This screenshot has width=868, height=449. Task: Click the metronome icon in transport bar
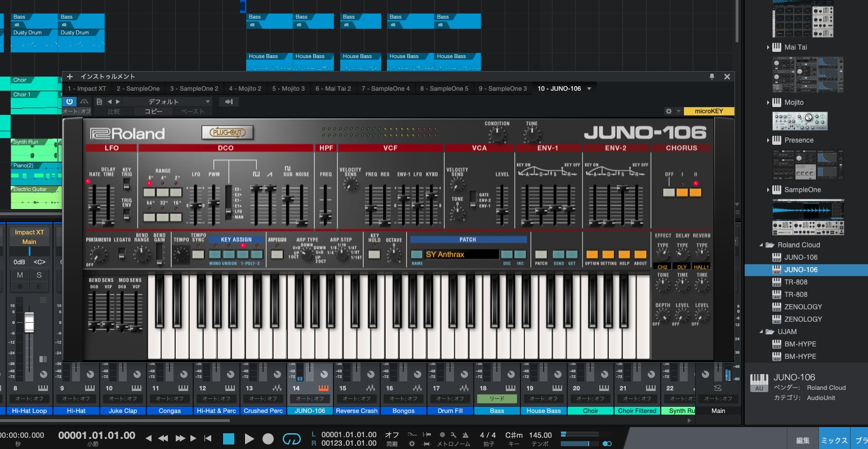coord(465,435)
